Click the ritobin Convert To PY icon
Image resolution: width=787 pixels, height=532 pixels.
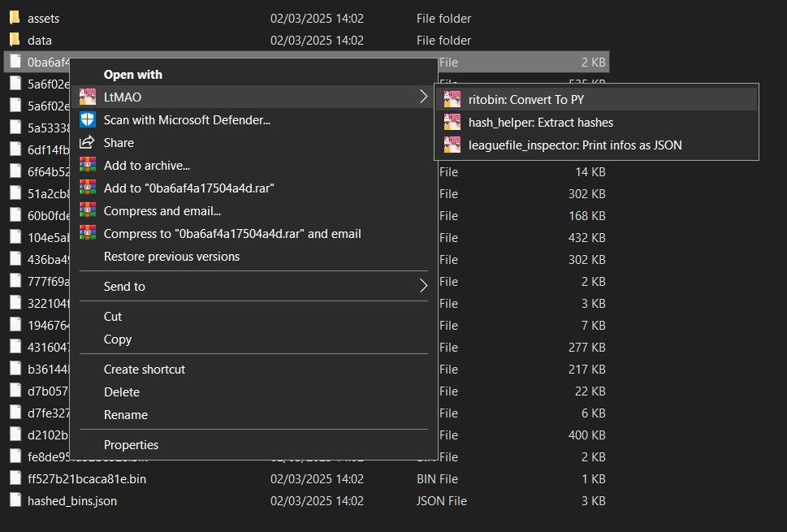click(x=452, y=100)
